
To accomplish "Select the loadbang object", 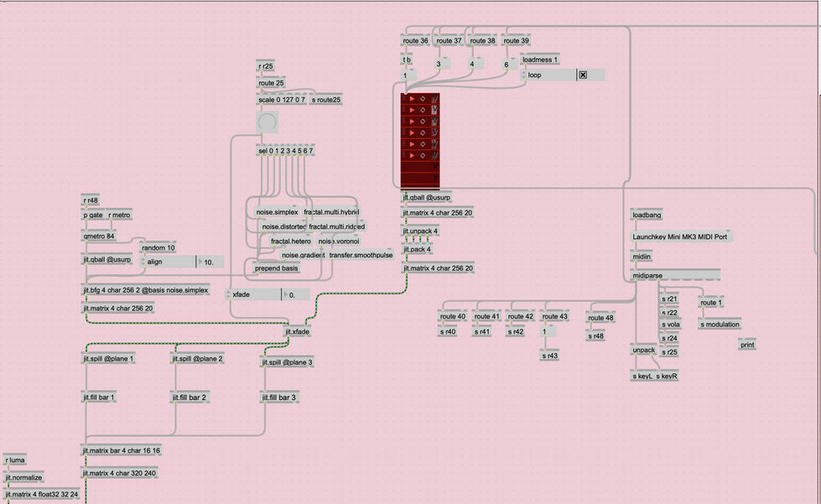I will tap(647, 216).
